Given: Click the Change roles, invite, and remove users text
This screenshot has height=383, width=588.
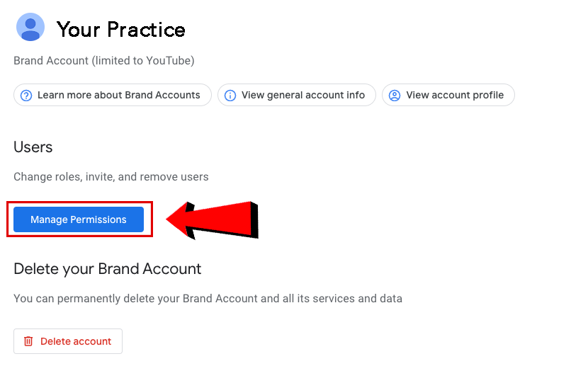Looking at the screenshot, I should coord(111,177).
